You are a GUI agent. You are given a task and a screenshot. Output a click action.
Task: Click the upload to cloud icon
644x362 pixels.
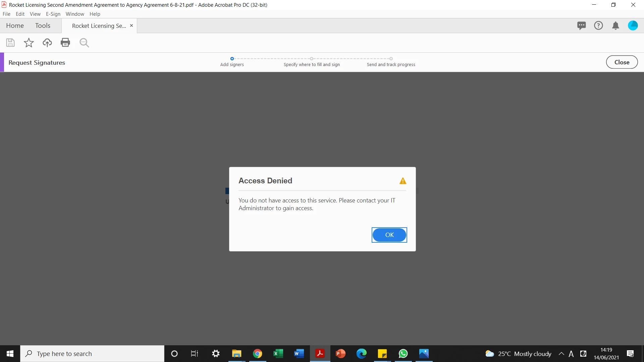47,43
